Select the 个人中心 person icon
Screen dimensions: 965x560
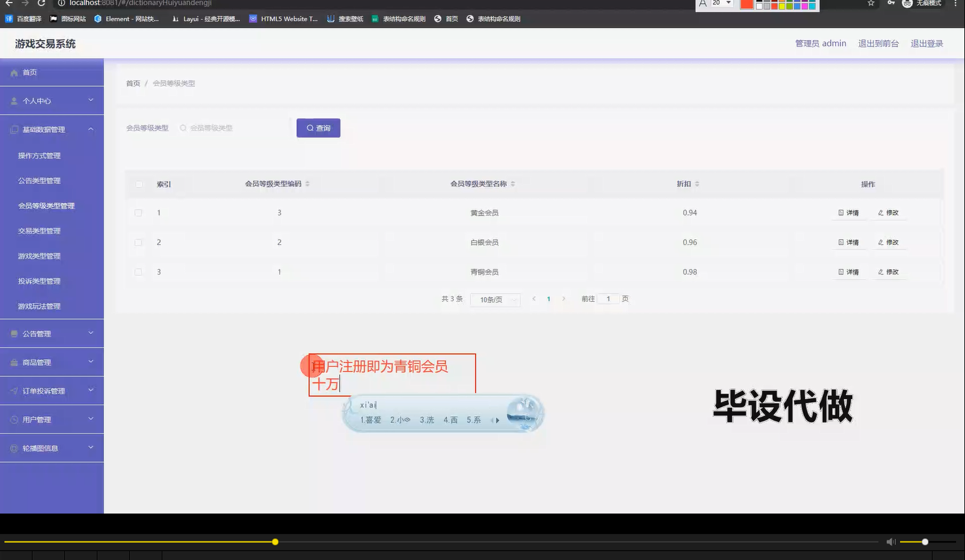tap(13, 101)
